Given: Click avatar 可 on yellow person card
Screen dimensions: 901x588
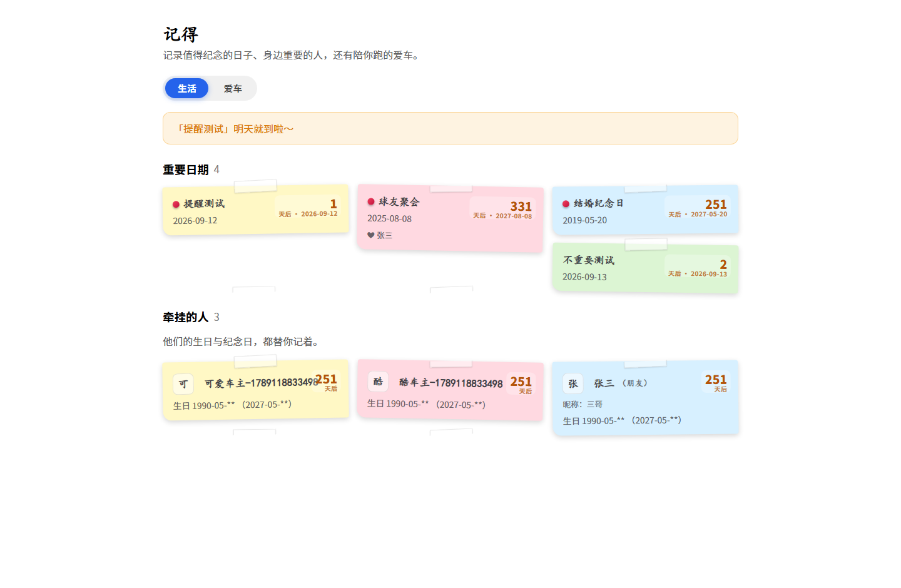Looking at the screenshot, I should (x=183, y=384).
